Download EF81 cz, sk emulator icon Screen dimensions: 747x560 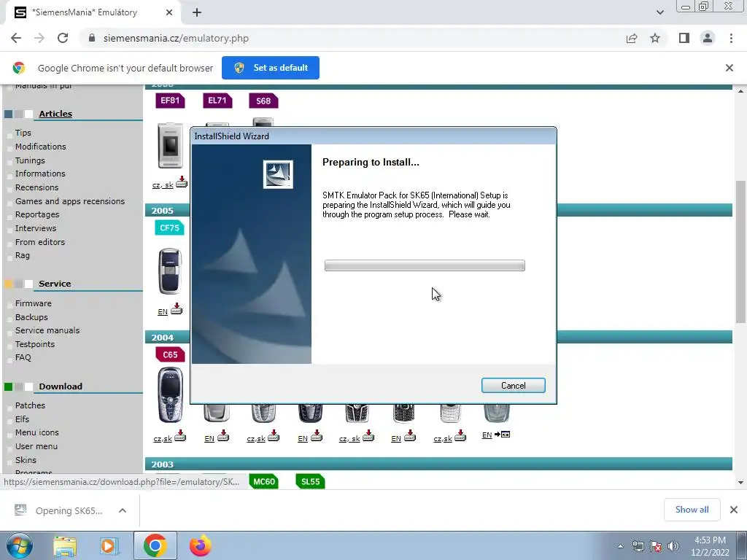click(x=182, y=182)
